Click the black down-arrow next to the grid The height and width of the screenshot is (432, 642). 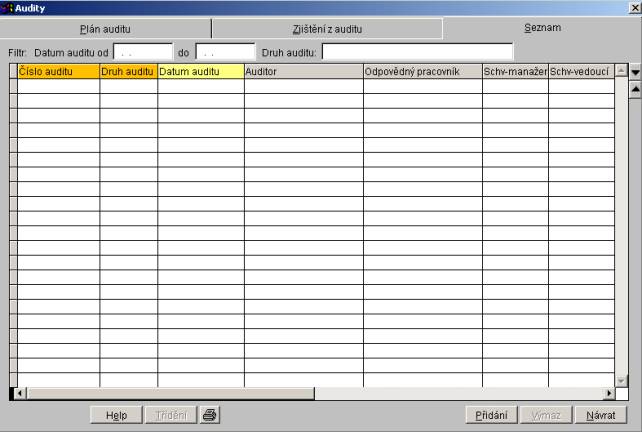pyautogui.click(x=634, y=73)
